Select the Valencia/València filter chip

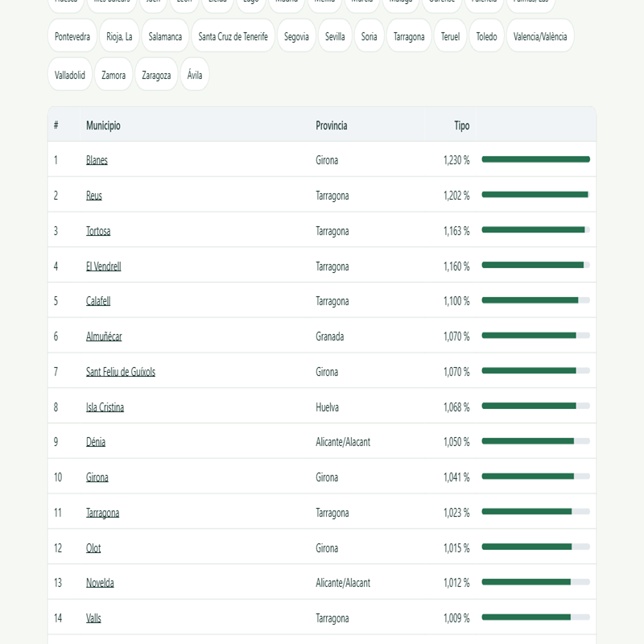[540, 36]
